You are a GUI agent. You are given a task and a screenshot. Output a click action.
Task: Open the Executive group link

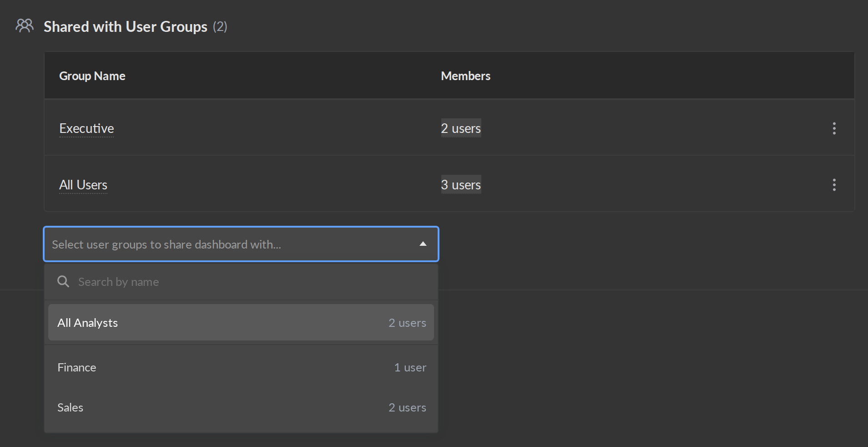coord(86,128)
